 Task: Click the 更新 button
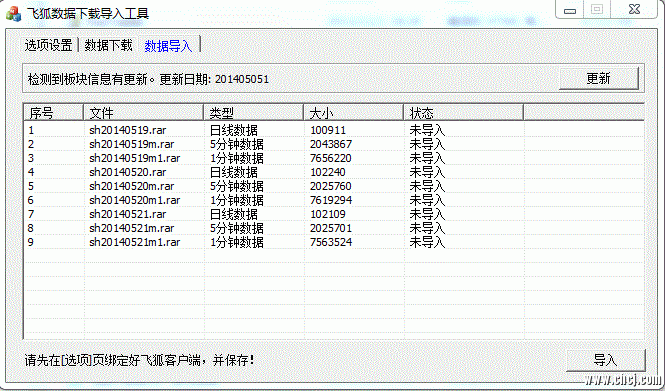point(599,78)
